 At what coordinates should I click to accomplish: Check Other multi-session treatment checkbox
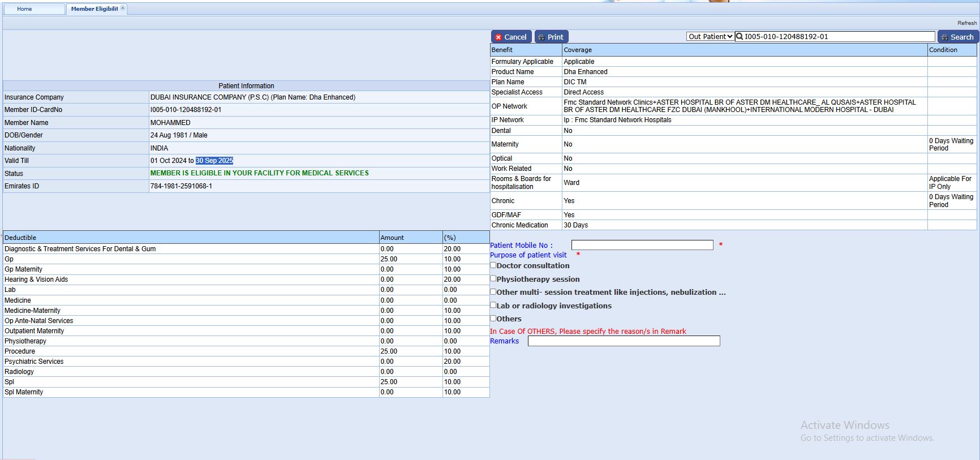[493, 291]
